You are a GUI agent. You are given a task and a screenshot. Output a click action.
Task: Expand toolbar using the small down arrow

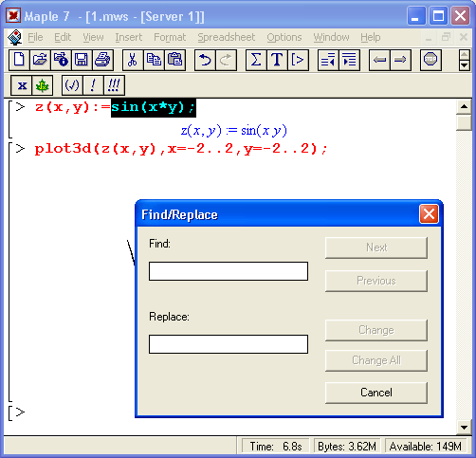tap(464, 65)
